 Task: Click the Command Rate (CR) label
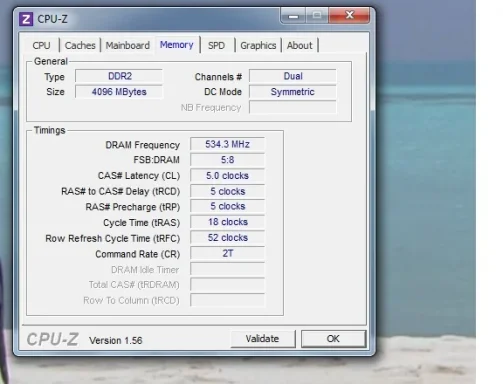click(138, 254)
